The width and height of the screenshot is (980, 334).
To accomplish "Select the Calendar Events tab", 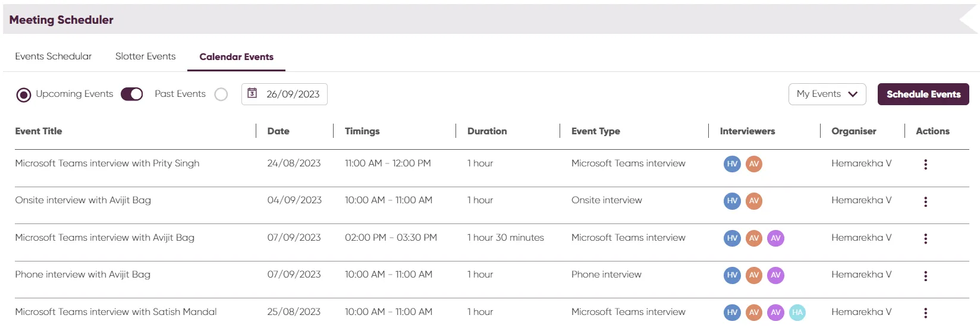I will coord(237,57).
